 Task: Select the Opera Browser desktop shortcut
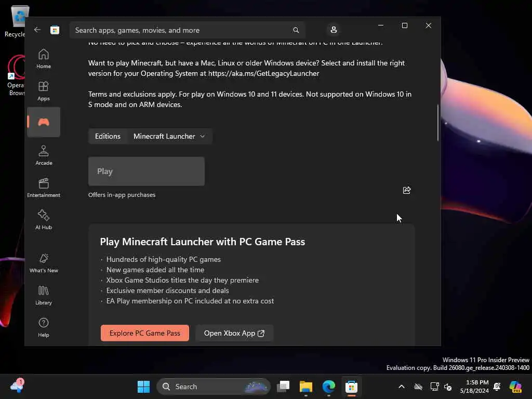16,75
